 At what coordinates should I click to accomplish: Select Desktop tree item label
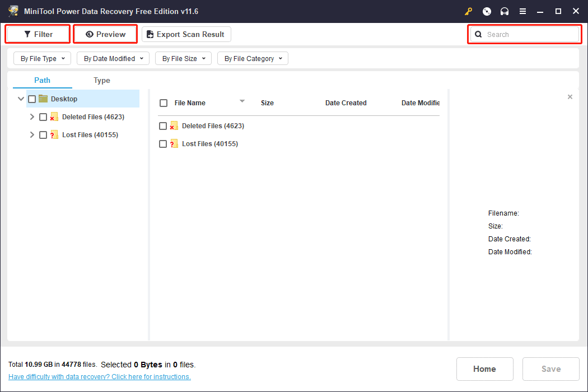tap(64, 99)
